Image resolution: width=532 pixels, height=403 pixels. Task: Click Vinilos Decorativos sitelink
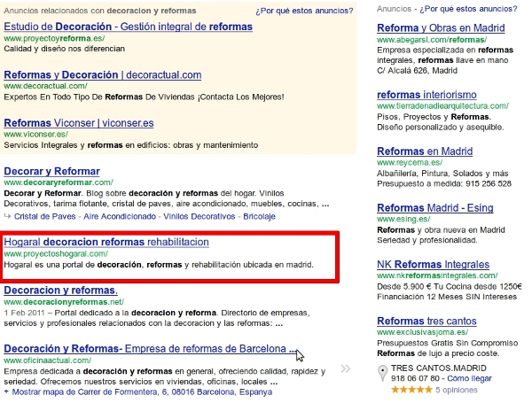[199, 216]
